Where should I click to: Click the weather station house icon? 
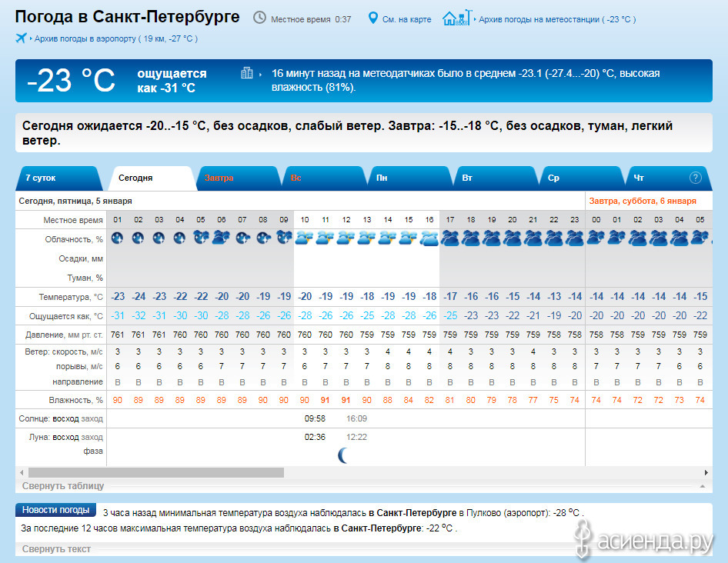pyautogui.click(x=457, y=18)
